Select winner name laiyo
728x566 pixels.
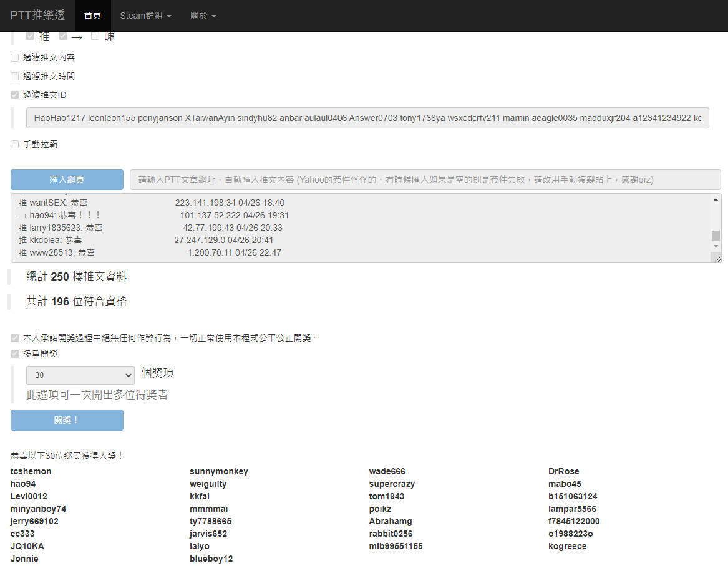(200, 547)
